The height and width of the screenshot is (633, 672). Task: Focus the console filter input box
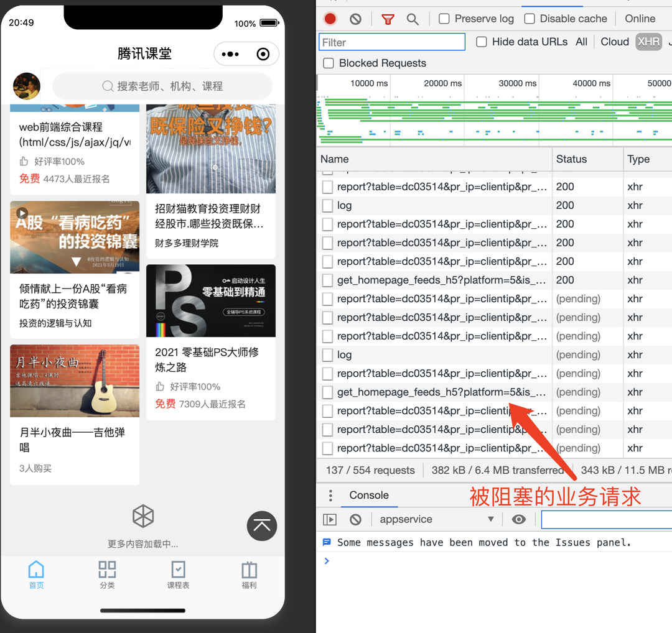click(x=607, y=519)
